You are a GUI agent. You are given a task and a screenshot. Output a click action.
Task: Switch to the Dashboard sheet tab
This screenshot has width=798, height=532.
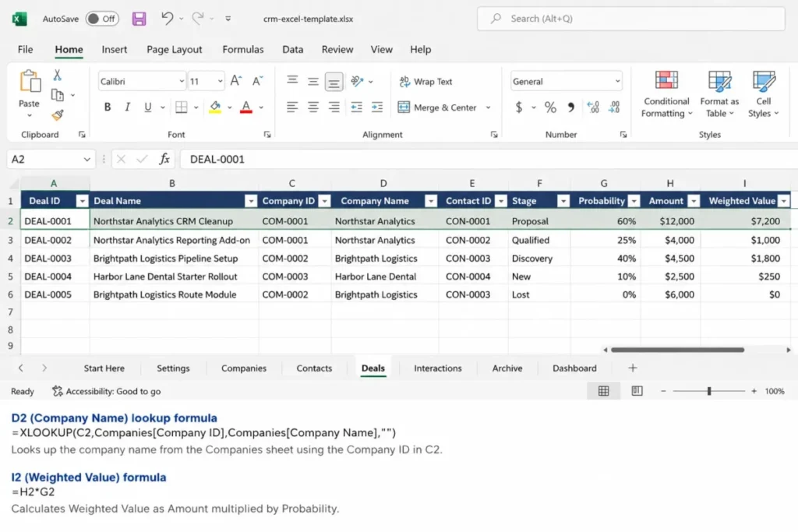574,368
